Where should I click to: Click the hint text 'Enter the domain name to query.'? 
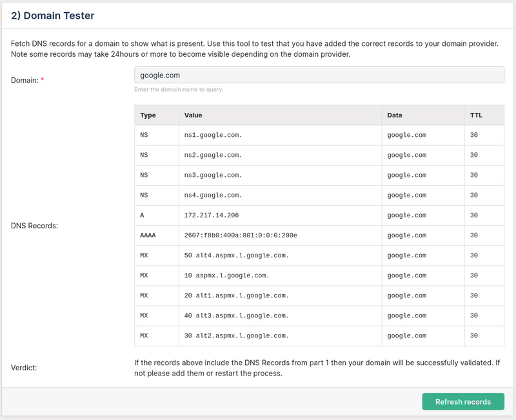pyautogui.click(x=179, y=90)
